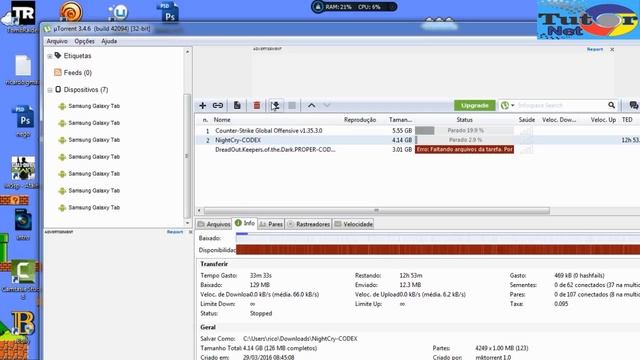The width and height of the screenshot is (640, 360).
Task: Open the chat bubbles icon
Action: (x=633, y=105)
